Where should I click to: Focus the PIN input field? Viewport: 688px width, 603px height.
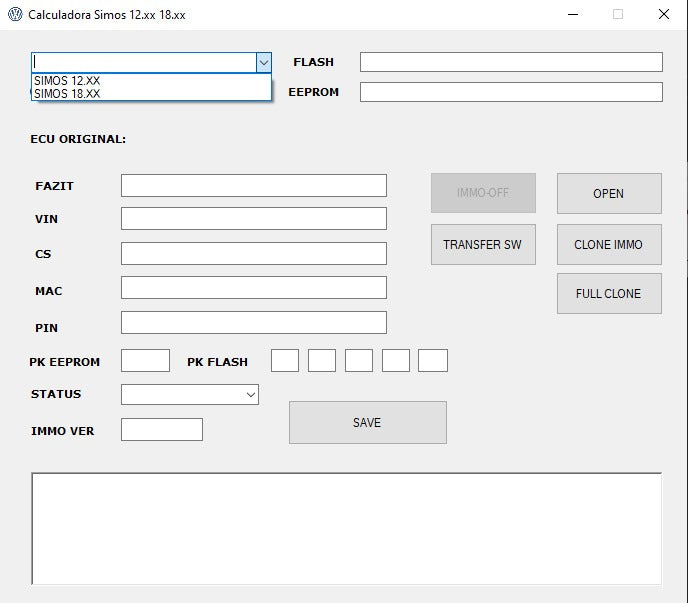click(x=254, y=323)
